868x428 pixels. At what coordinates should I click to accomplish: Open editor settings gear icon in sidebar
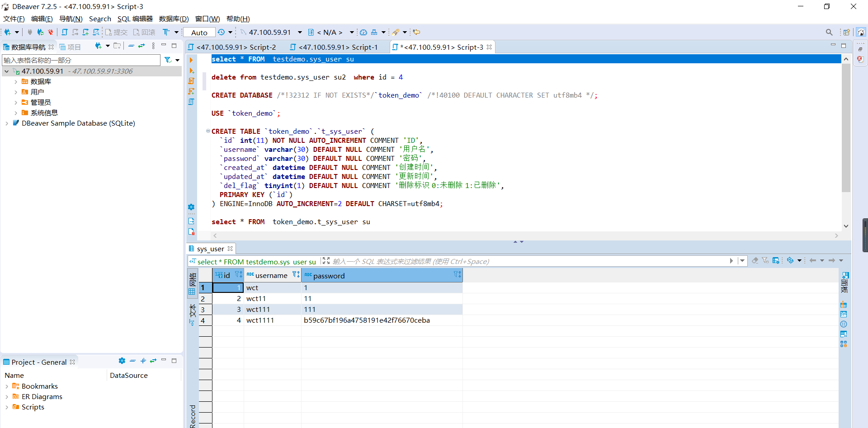(x=191, y=207)
